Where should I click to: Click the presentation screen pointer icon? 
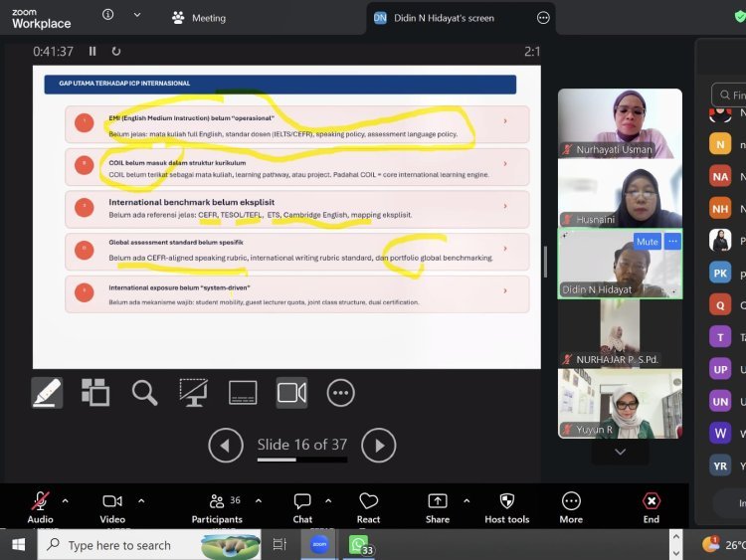(193, 393)
